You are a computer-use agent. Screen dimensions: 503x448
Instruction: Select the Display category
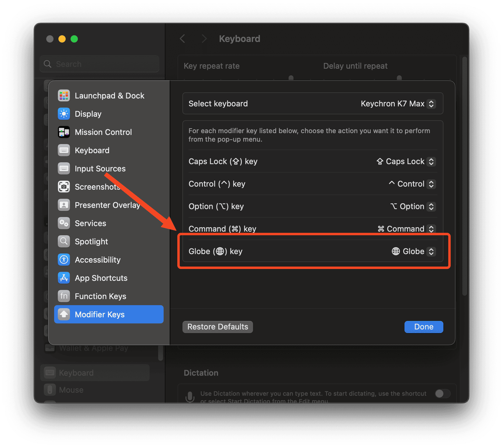coord(109,114)
